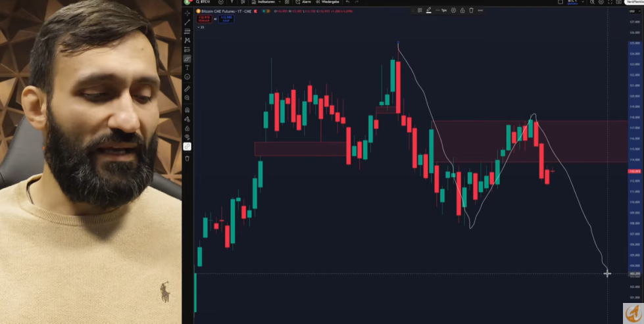The image size is (644, 324).
Task: Select the trend line drawing tool
Action: [187, 22]
